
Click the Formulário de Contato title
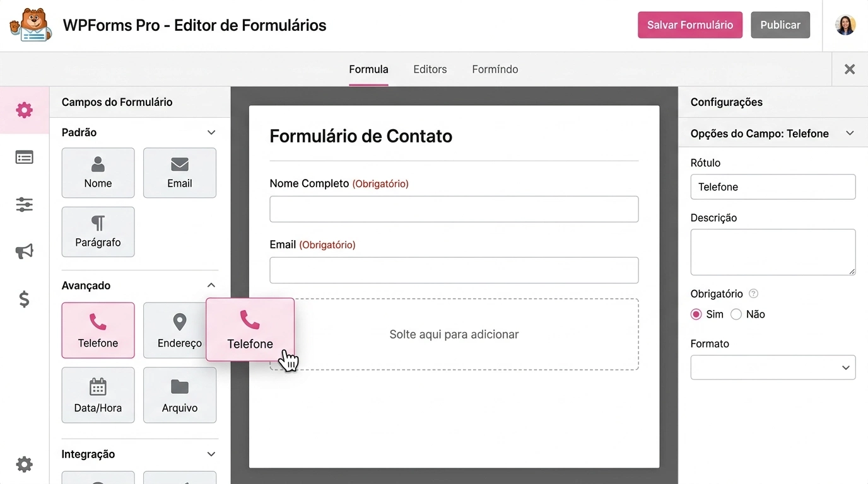click(x=361, y=136)
